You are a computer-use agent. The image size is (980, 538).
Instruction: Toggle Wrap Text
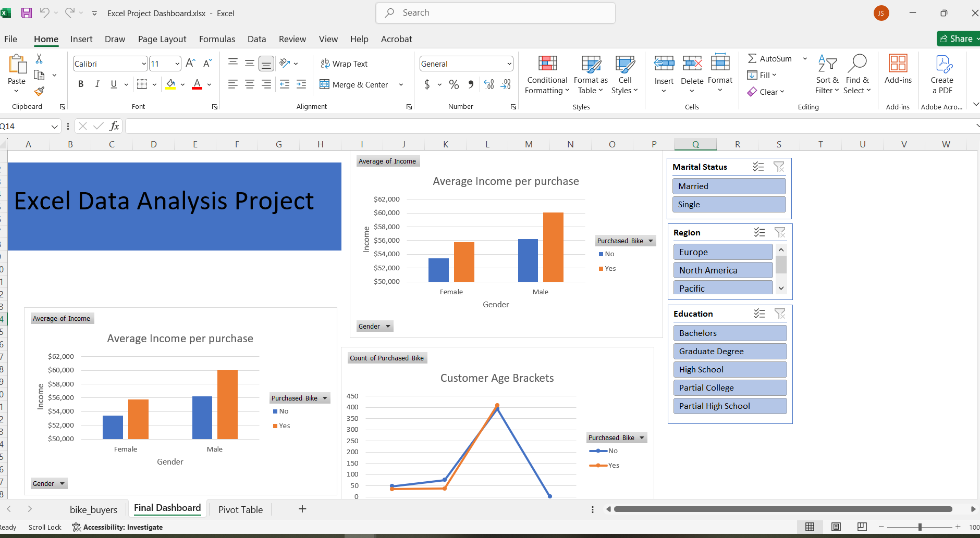pyautogui.click(x=344, y=64)
